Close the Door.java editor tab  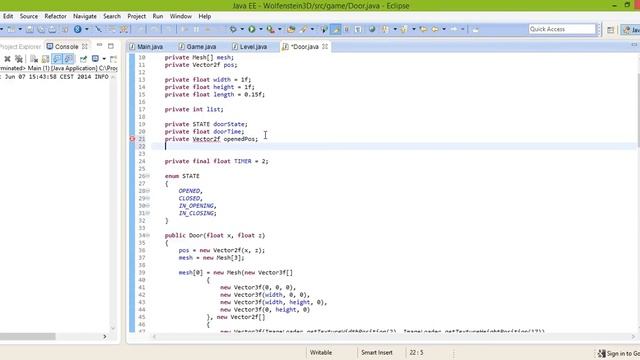[x=325, y=47]
